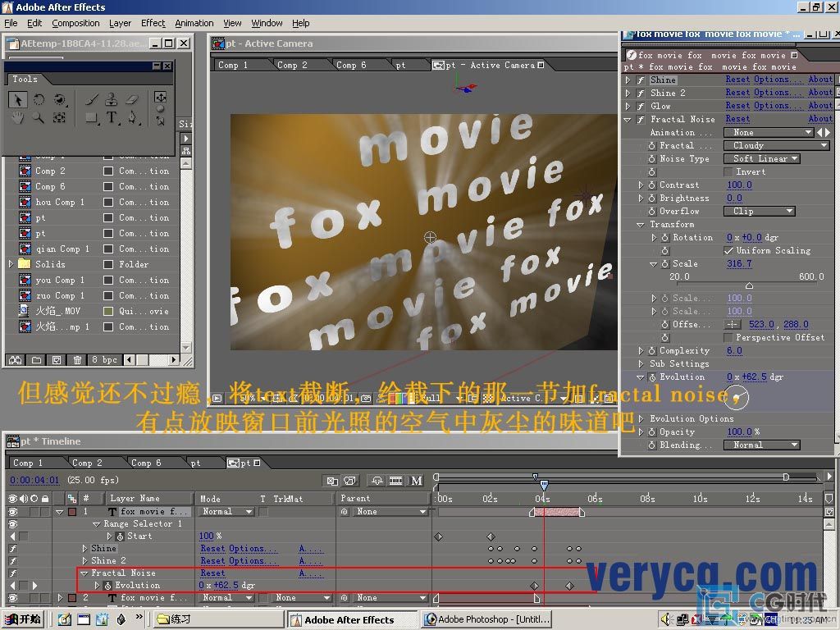Select the Pen tool

click(132, 117)
